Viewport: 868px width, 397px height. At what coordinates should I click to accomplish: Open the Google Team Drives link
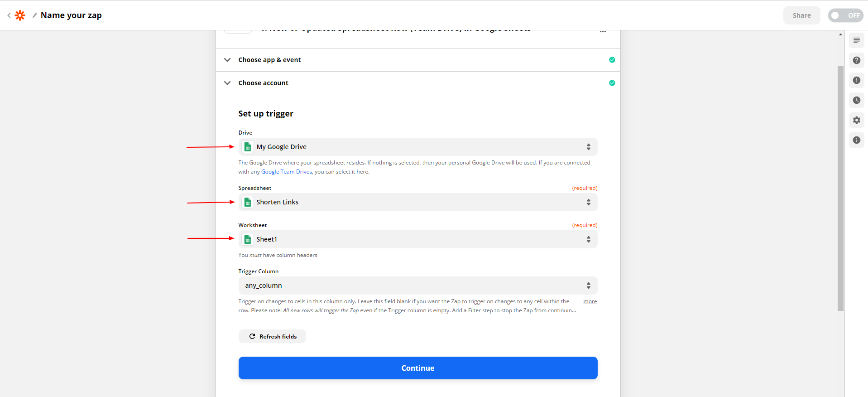tap(286, 172)
